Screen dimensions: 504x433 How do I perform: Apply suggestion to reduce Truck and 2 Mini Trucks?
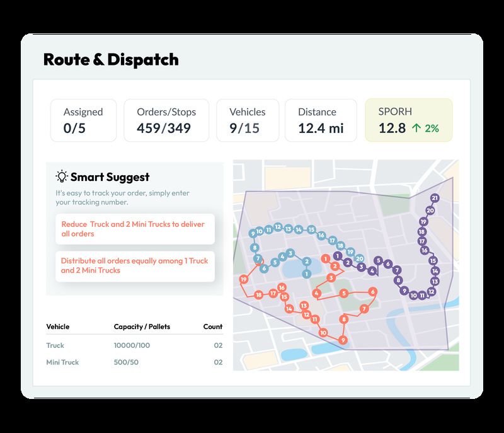click(x=136, y=229)
